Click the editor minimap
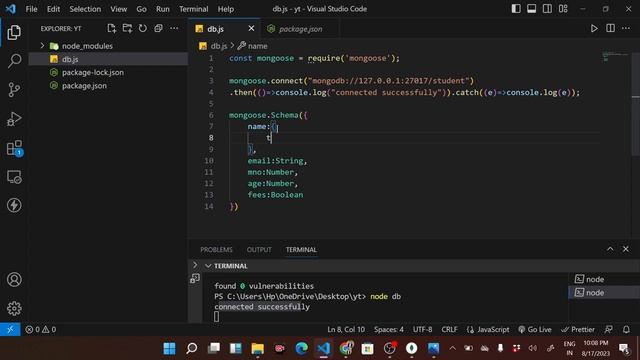The image size is (640, 360). click(616, 57)
